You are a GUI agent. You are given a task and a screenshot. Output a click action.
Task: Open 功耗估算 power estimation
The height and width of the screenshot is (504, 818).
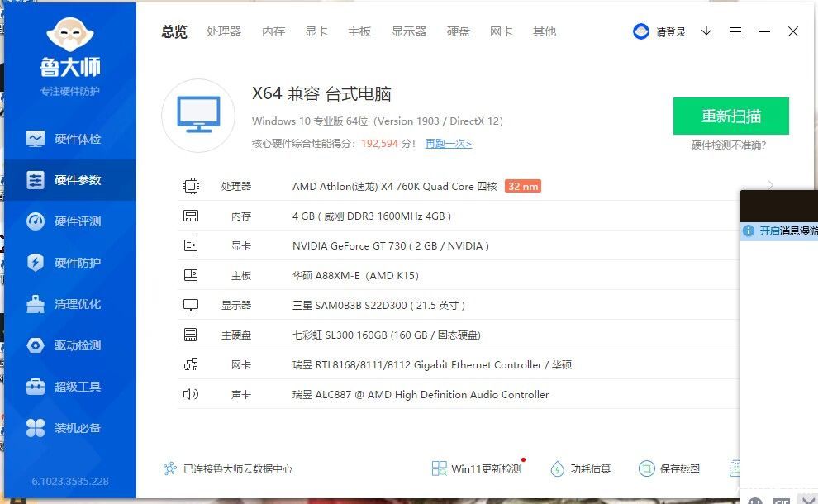pyautogui.click(x=581, y=468)
